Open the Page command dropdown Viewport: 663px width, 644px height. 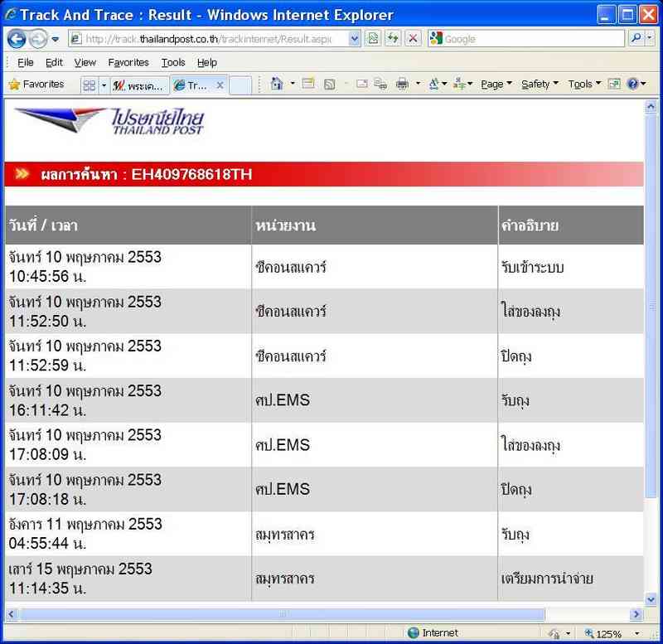coord(496,84)
